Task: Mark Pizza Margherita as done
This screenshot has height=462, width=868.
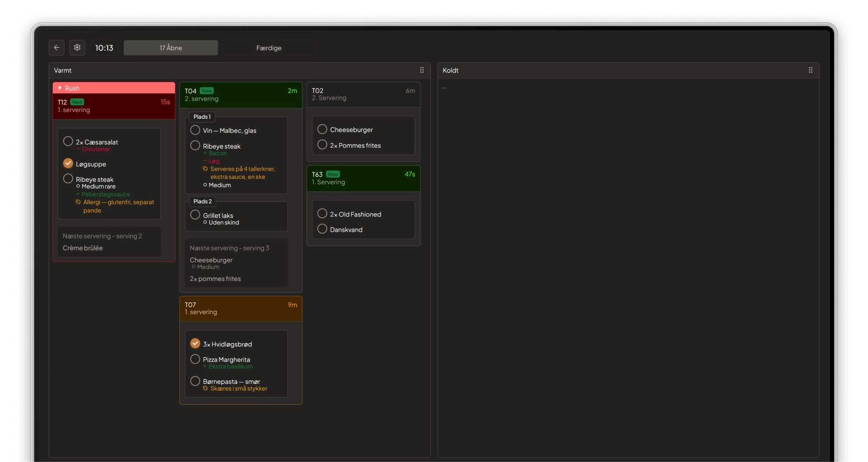Action: coord(195,359)
